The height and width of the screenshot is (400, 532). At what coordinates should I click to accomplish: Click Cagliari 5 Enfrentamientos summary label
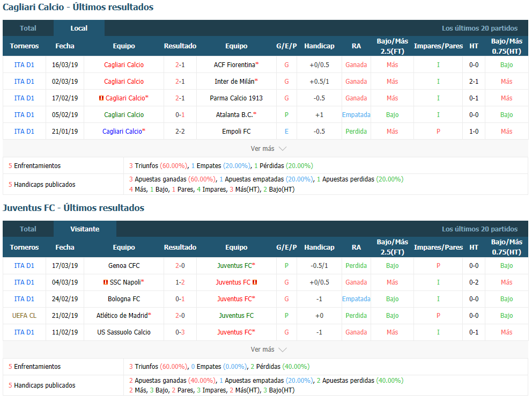coord(35,166)
